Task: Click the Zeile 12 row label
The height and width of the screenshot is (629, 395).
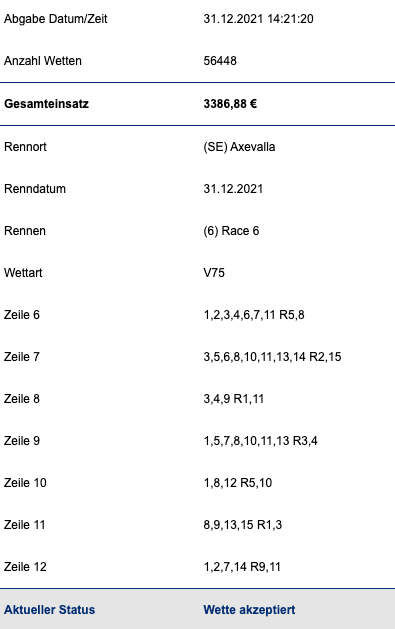Action: [x=25, y=567]
